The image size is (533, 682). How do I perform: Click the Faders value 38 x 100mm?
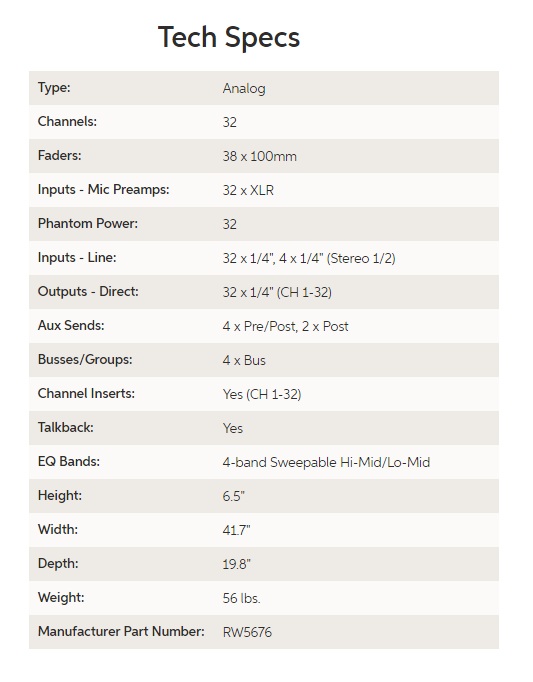259,156
